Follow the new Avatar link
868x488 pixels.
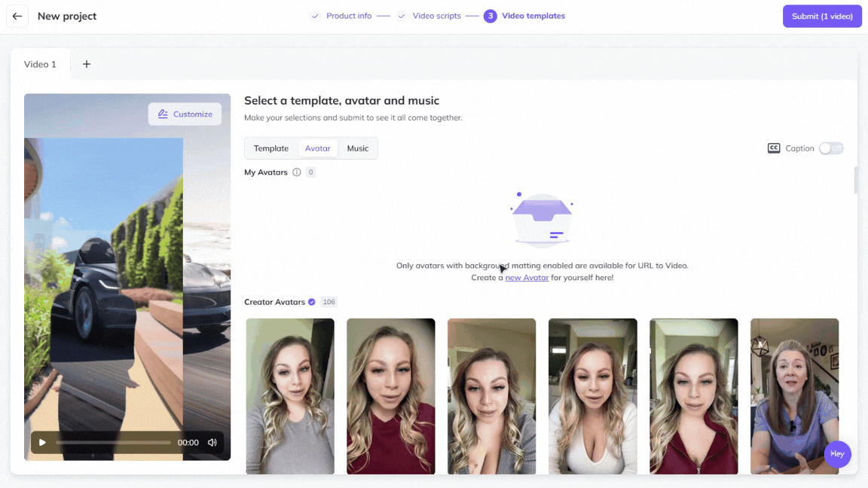coord(527,278)
